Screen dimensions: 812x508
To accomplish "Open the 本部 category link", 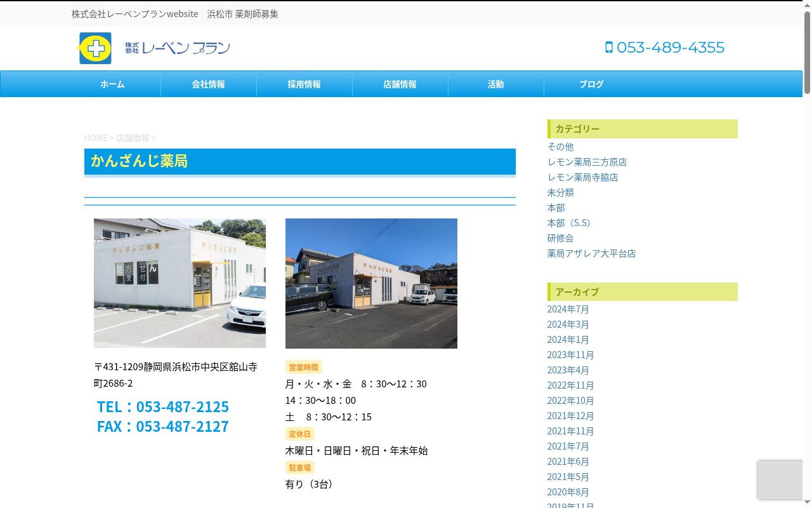I will click(556, 208).
